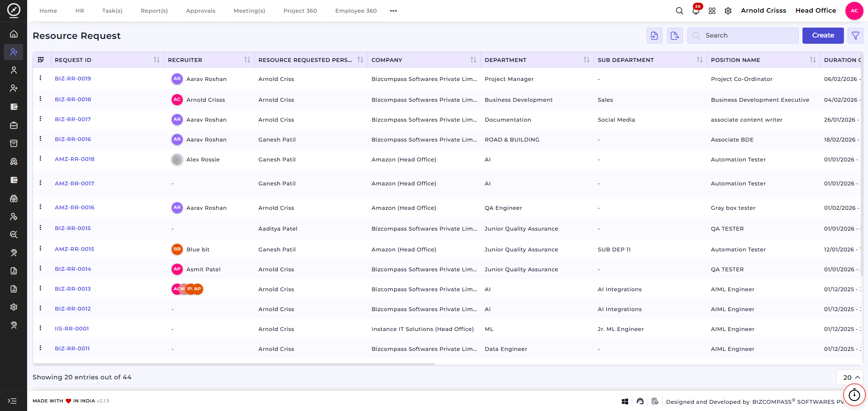The height and width of the screenshot is (411, 868).
Task: Open the award badge icon in sidebar
Action: 14,161
